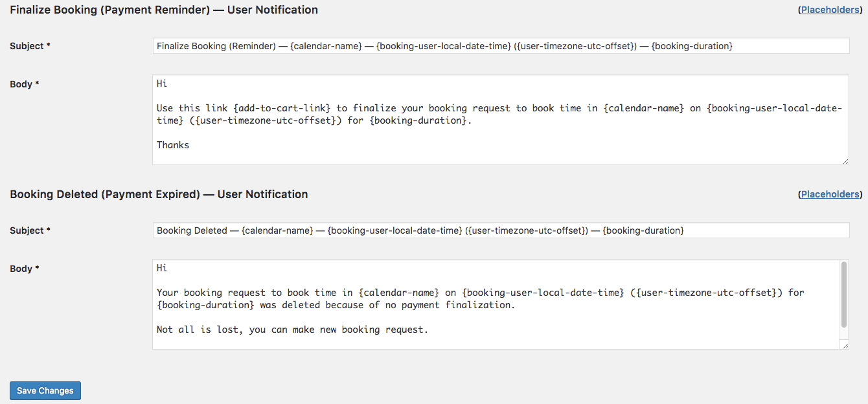This screenshot has height=404, width=868.
Task: Open Placeholders link for Payment Expired notification
Action: 830,194
